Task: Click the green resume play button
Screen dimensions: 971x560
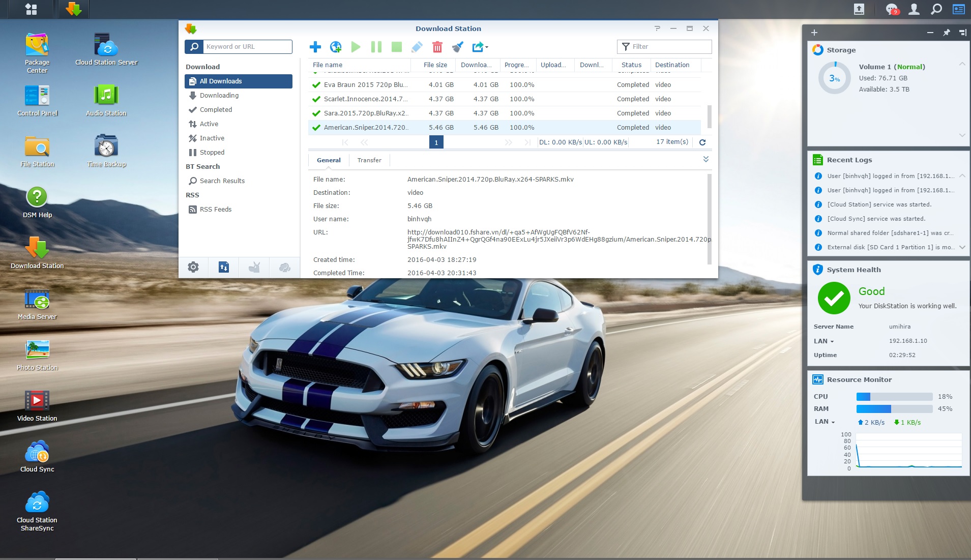Action: pyautogui.click(x=356, y=47)
